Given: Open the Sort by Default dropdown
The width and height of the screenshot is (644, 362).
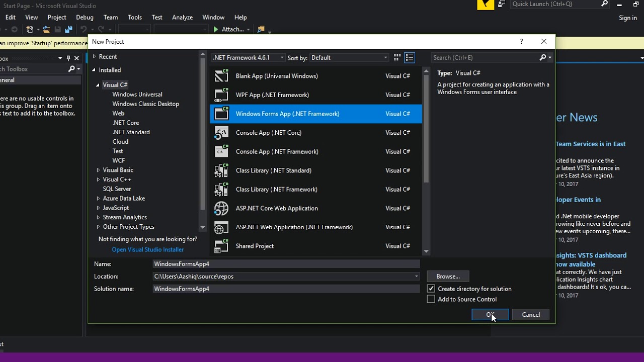Looking at the screenshot, I should (x=350, y=58).
